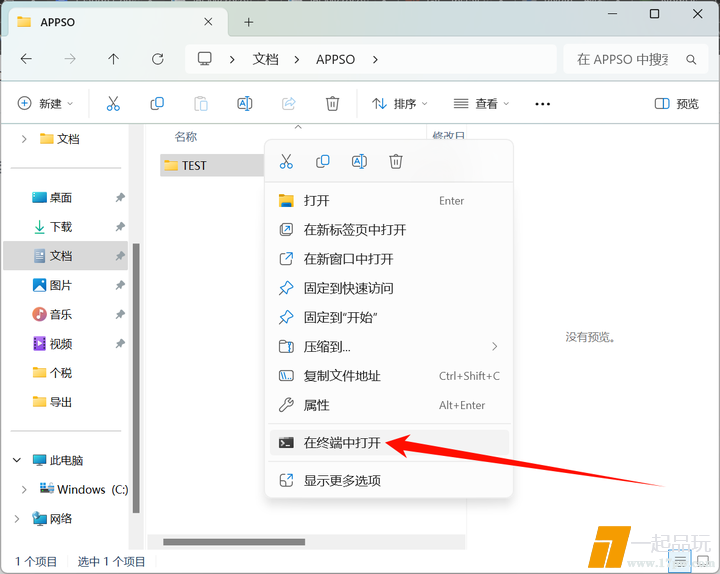Open the toolbar more options ellipsis
This screenshot has width=720, height=574.
[542, 103]
